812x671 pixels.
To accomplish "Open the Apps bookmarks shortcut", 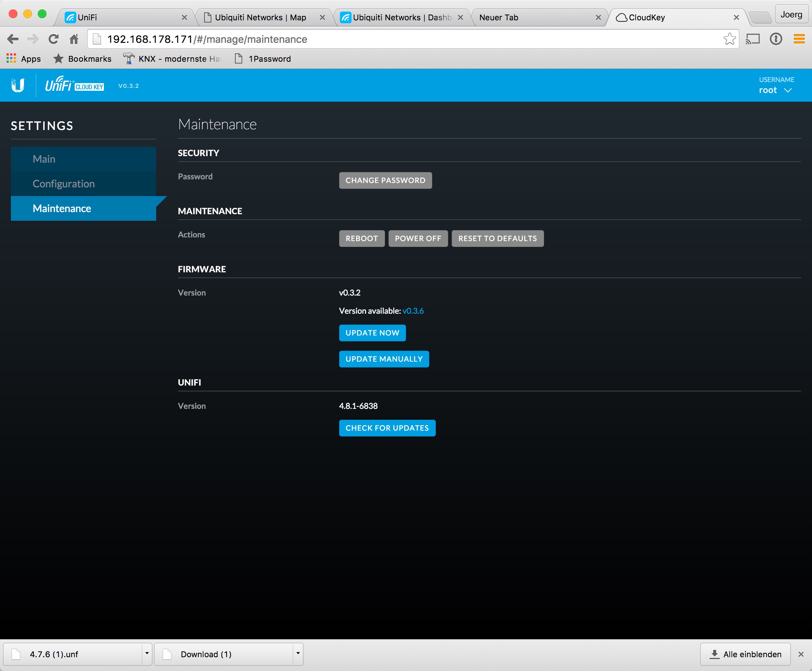I will (24, 59).
